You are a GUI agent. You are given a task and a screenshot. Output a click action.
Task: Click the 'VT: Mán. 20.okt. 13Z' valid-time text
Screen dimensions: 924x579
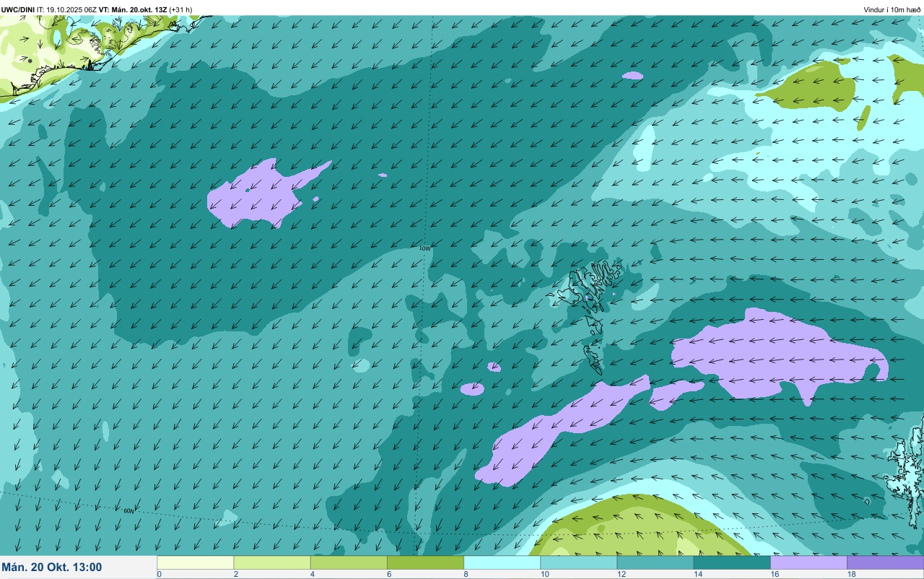(x=133, y=9)
